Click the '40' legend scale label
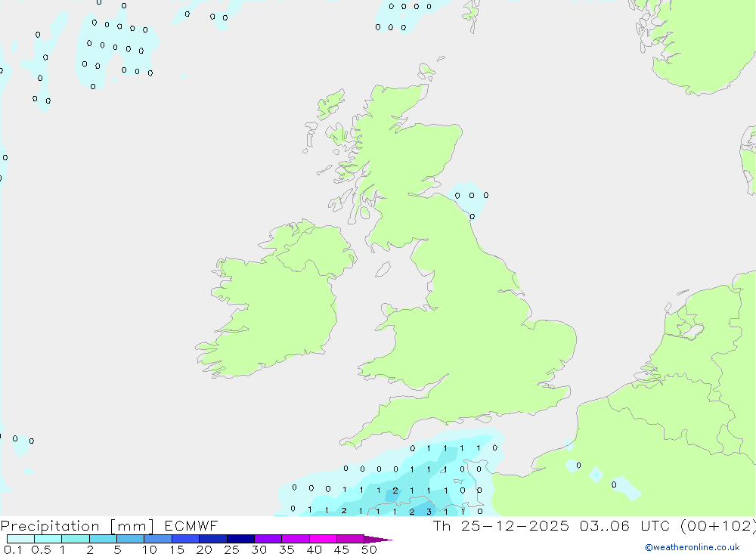The width and height of the screenshot is (756, 554). pos(314,549)
